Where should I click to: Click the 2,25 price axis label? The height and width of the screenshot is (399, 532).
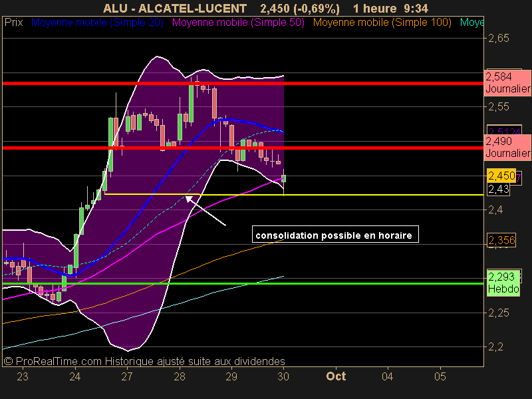pyautogui.click(x=498, y=313)
